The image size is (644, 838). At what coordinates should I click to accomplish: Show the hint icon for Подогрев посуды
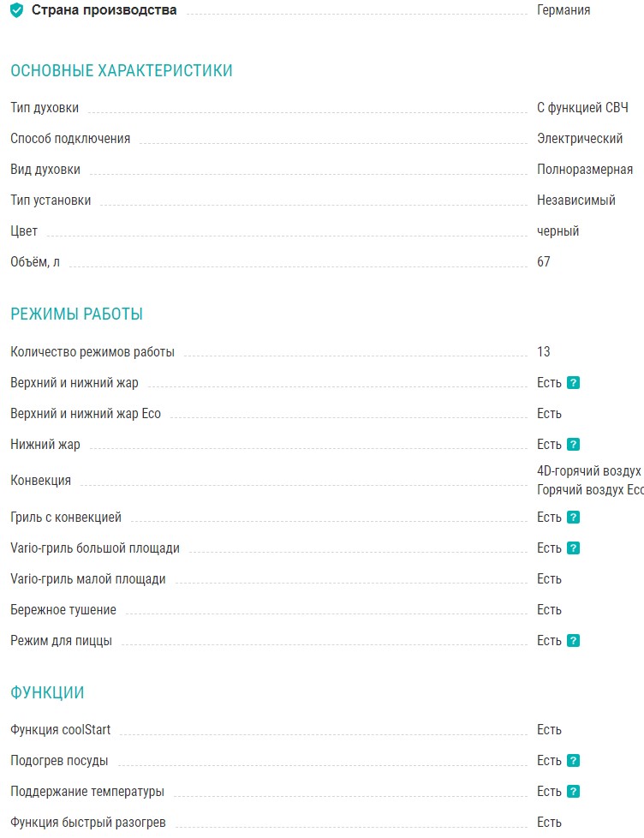(x=574, y=761)
